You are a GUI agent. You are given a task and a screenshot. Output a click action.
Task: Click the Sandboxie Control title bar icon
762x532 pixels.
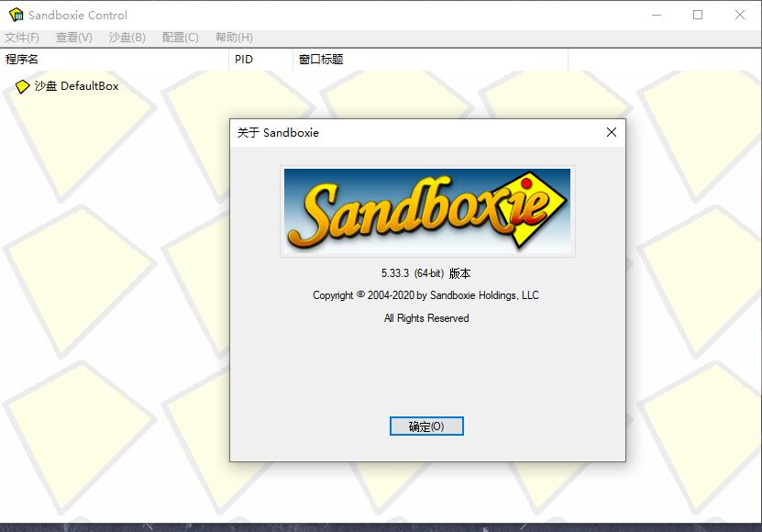coord(16,15)
